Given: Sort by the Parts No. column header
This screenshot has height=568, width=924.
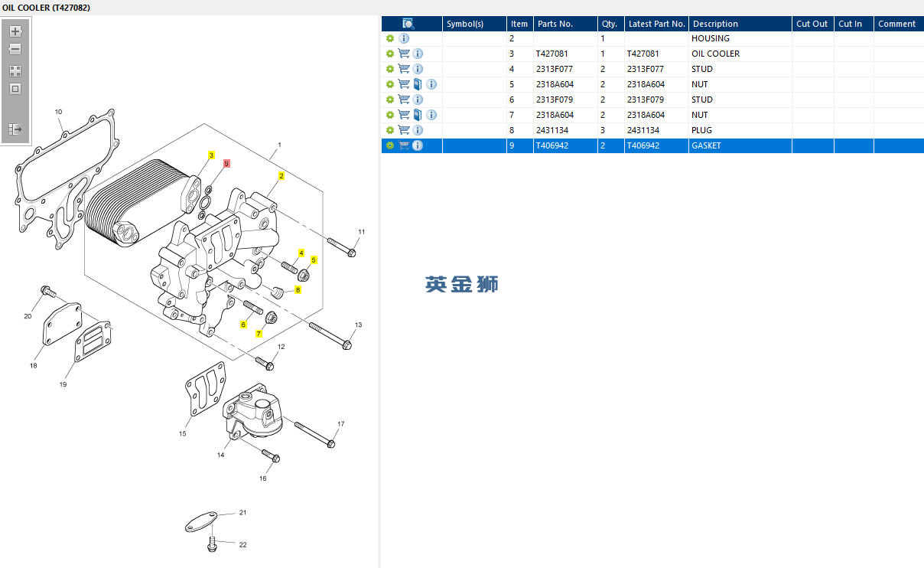Looking at the screenshot, I should (565, 24).
